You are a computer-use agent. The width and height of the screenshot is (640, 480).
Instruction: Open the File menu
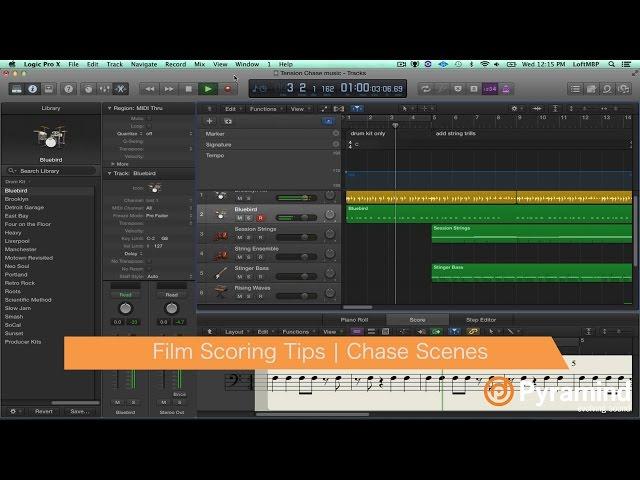pos(73,64)
